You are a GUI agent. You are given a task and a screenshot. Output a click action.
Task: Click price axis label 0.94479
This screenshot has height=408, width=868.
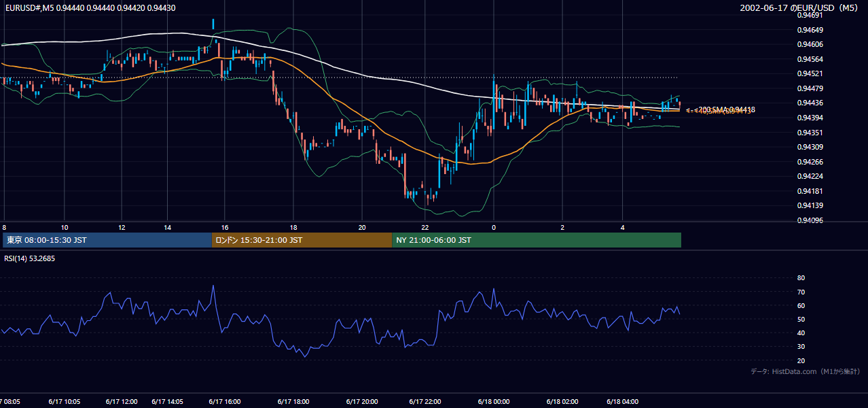810,88
